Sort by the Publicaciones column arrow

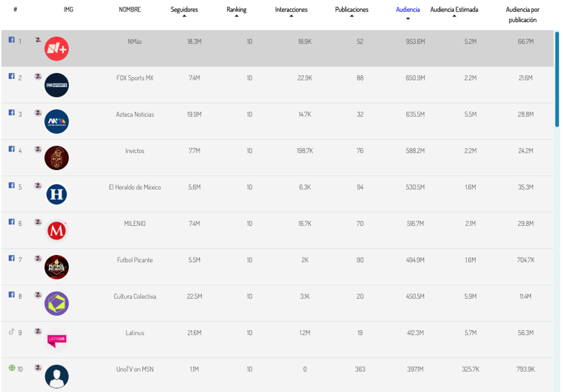(x=352, y=16)
